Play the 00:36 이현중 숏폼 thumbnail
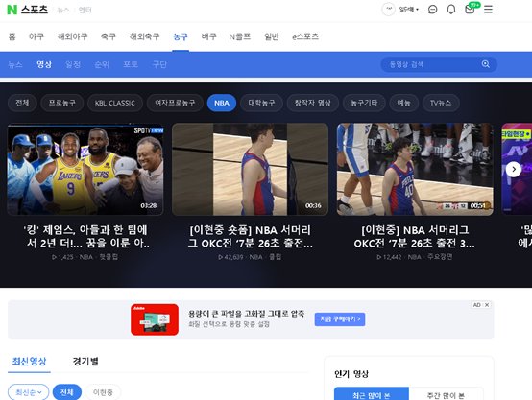The image size is (532, 400). point(250,169)
